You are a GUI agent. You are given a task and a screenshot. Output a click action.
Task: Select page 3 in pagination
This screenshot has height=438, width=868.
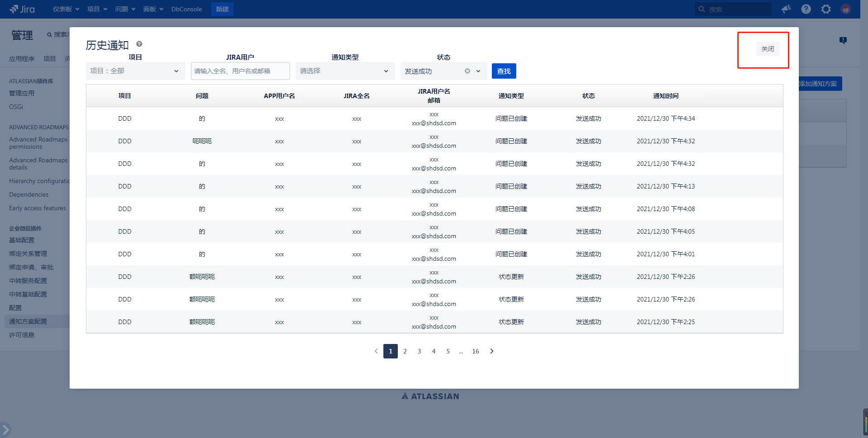coord(419,351)
